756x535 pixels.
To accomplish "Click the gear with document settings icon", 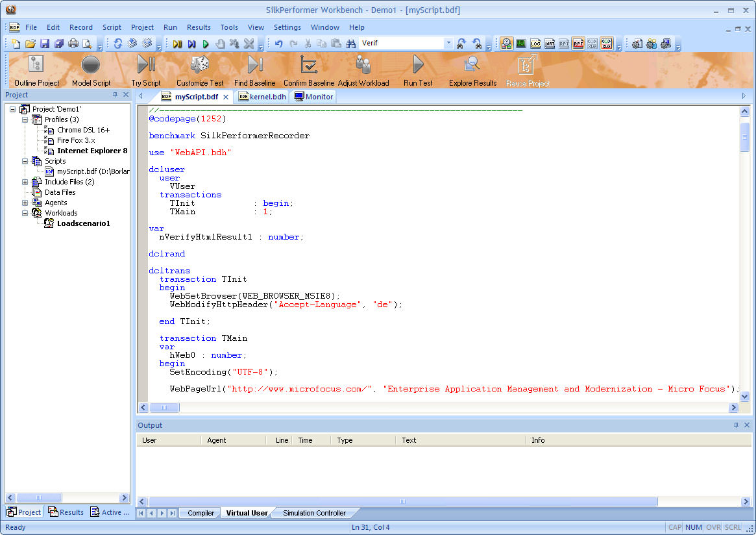I will [x=637, y=44].
